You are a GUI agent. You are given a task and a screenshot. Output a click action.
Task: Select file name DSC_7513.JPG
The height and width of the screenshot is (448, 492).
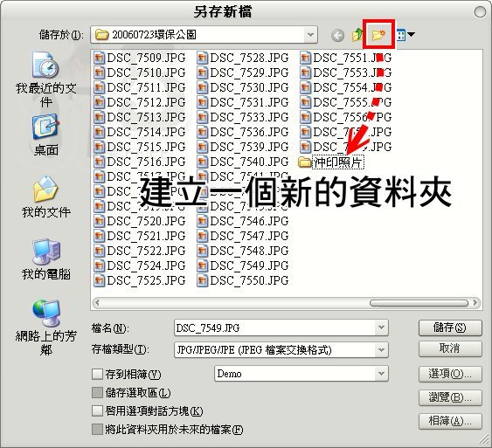146,117
